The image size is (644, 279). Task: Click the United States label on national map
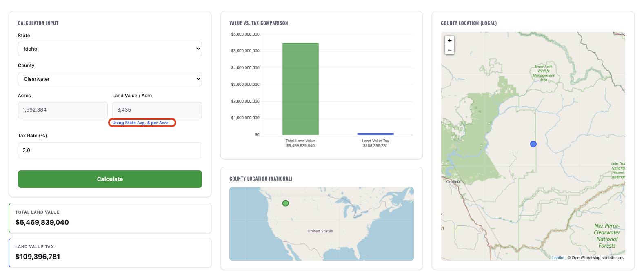320,231
